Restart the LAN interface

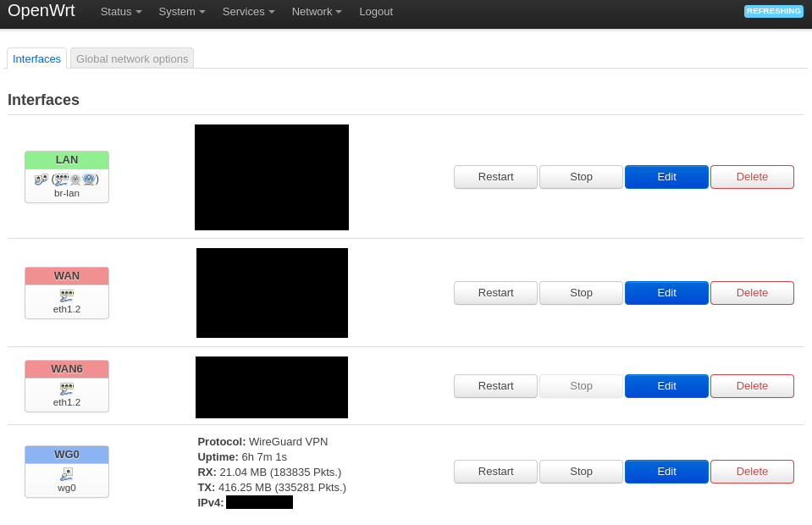tap(495, 177)
